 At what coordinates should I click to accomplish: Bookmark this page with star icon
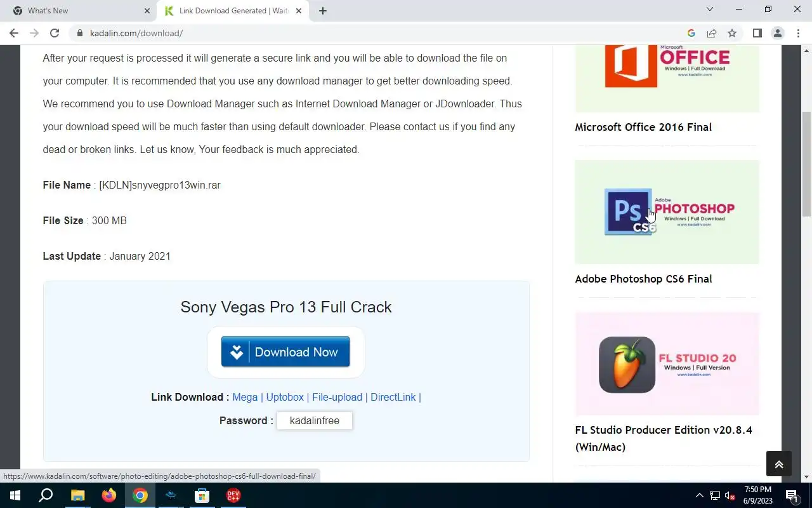[732, 33]
